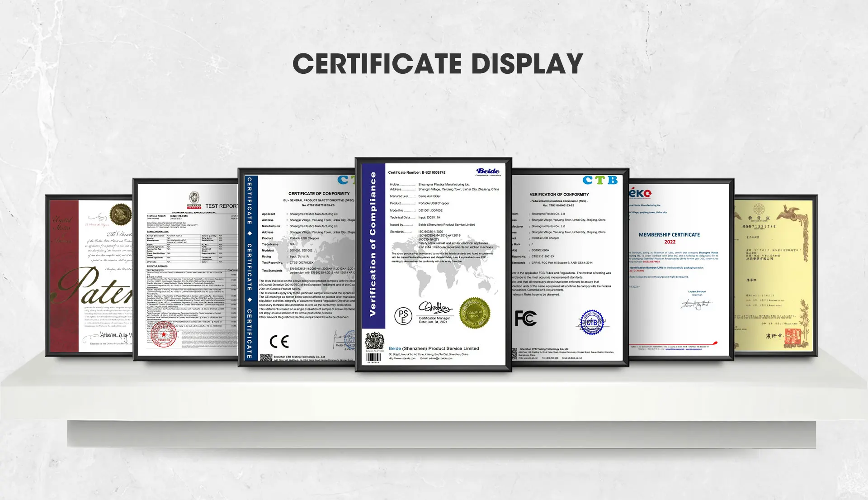The image size is (868, 500).
Task: Click 'TEST REPORT' title text
Action: [x=222, y=206]
